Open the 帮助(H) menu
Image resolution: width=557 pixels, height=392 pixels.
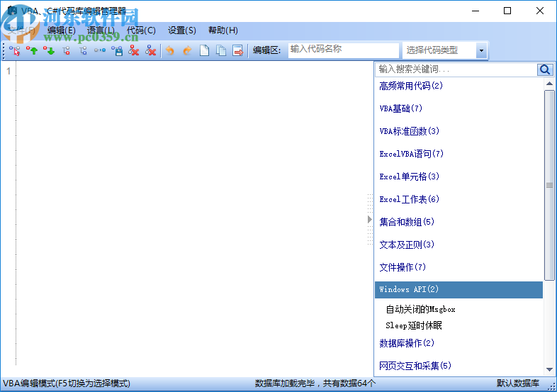pyautogui.click(x=223, y=30)
